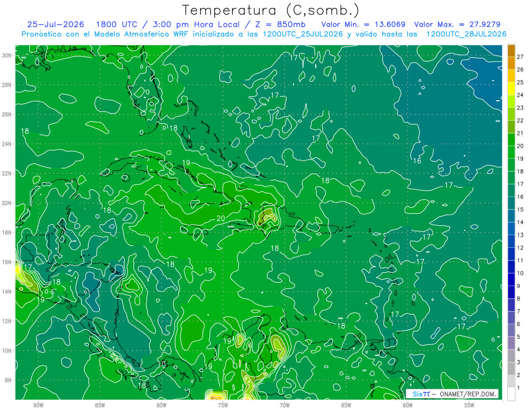Click the legend value label '9'
Image resolution: width=532 pixels, height=411 pixels.
tap(519, 286)
